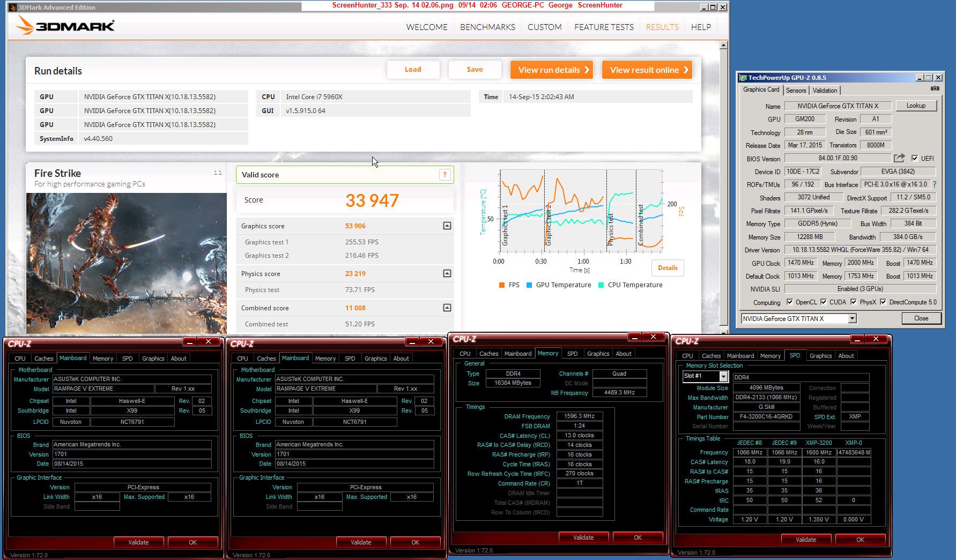
Task: Toggle the OpenCL checkbox
Action: (x=790, y=302)
